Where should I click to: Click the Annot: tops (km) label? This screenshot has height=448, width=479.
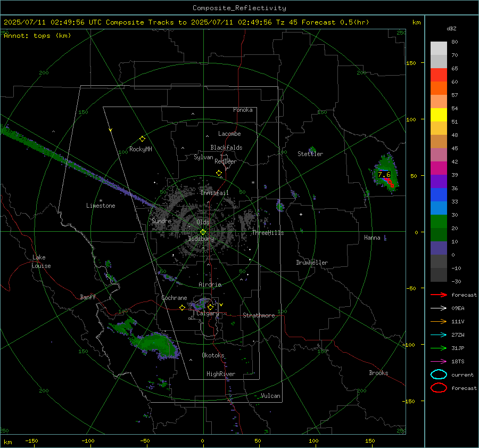37,36
